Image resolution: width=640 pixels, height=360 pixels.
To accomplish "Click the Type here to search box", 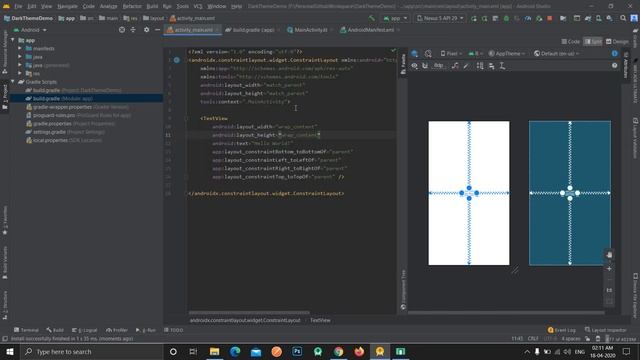I will click(x=91, y=351).
